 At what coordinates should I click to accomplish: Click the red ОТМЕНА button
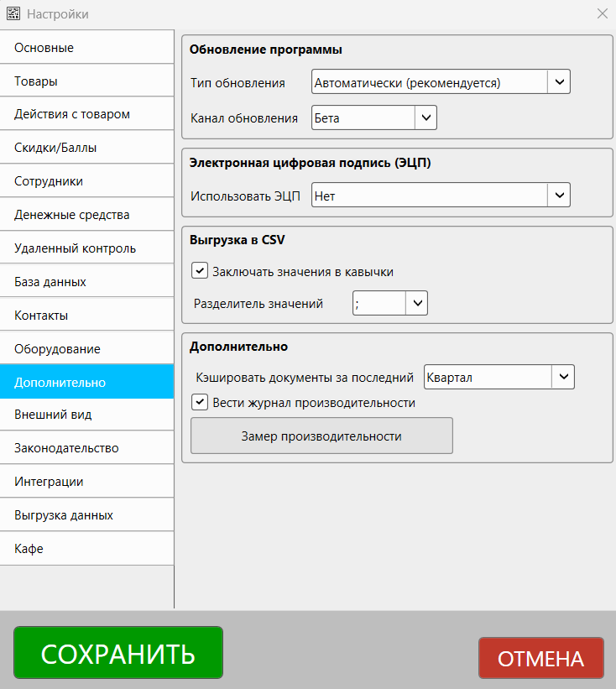(540, 658)
